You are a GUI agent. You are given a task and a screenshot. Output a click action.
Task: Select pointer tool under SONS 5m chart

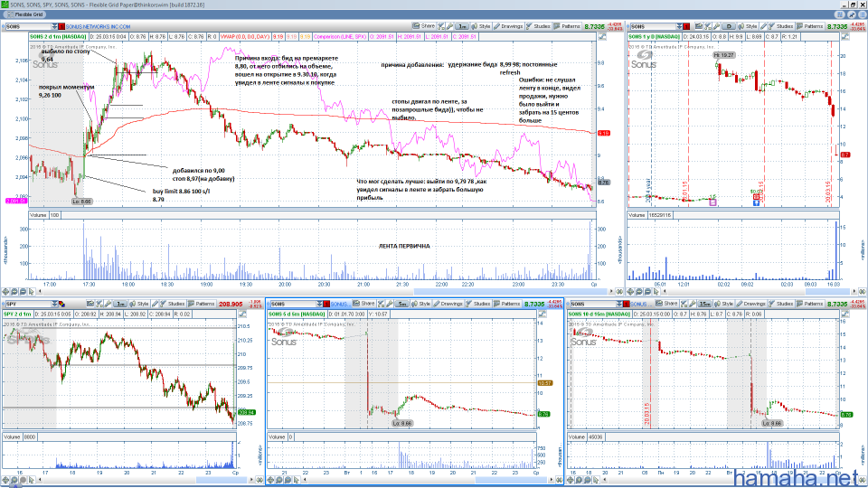point(297,480)
